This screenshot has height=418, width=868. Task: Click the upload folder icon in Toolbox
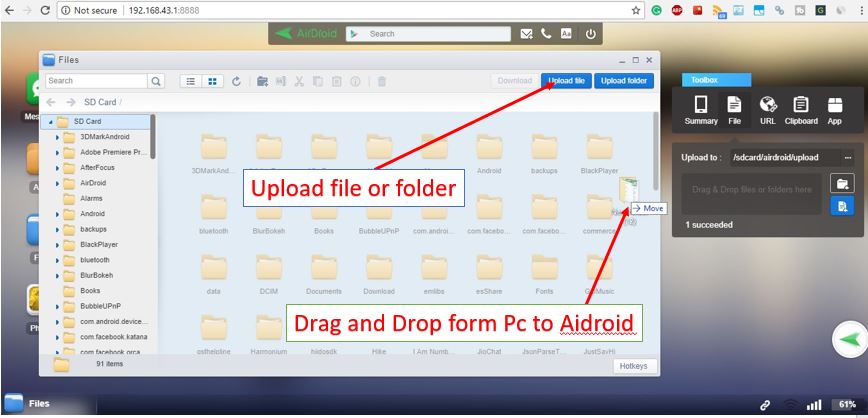[x=842, y=183]
